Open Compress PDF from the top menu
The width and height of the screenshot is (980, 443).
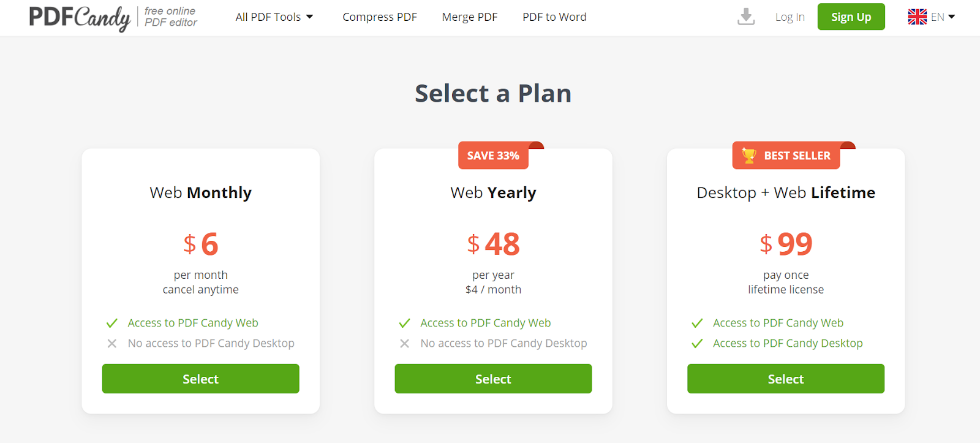click(x=380, y=17)
